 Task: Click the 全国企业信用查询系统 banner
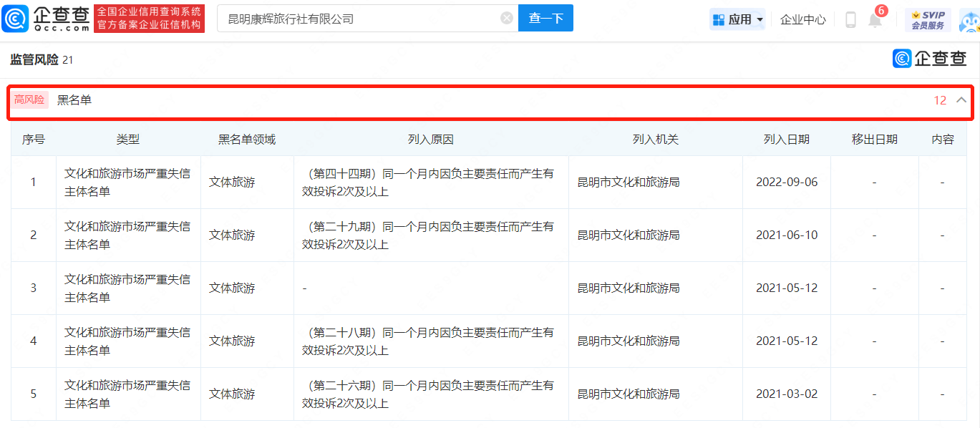pyautogui.click(x=149, y=19)
